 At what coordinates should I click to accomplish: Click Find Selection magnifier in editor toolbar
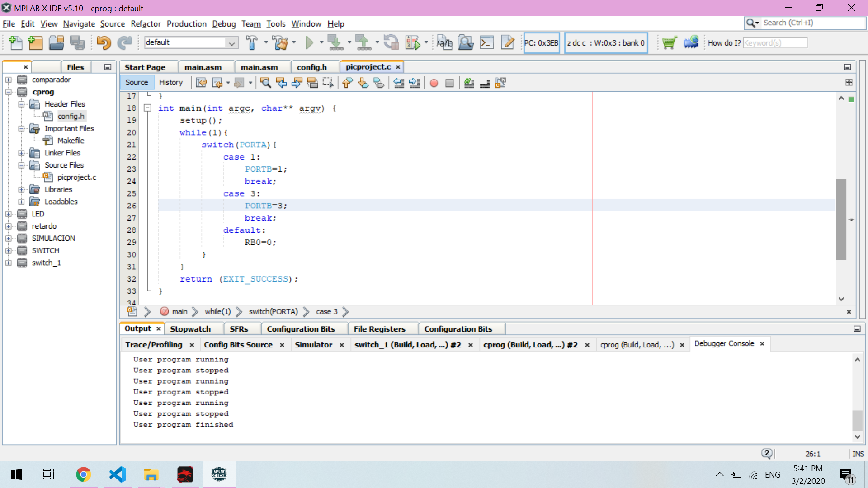[x=265, y=83]
